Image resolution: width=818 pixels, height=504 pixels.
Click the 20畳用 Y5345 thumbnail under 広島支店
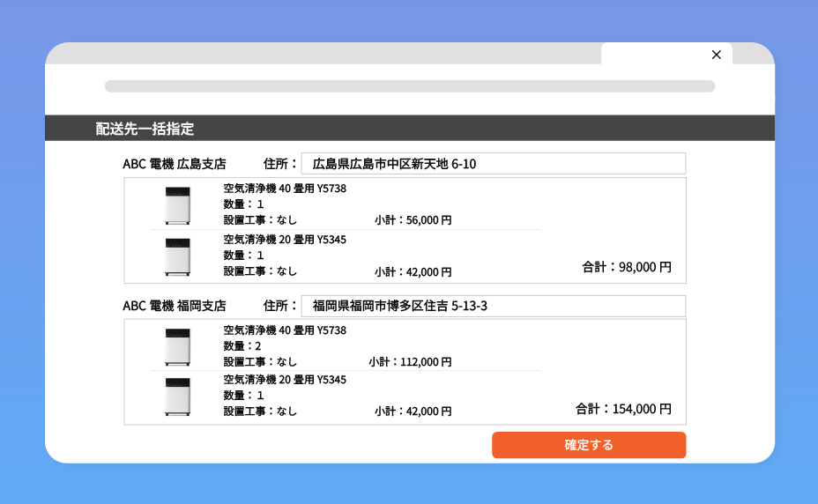tap(177, 256)
